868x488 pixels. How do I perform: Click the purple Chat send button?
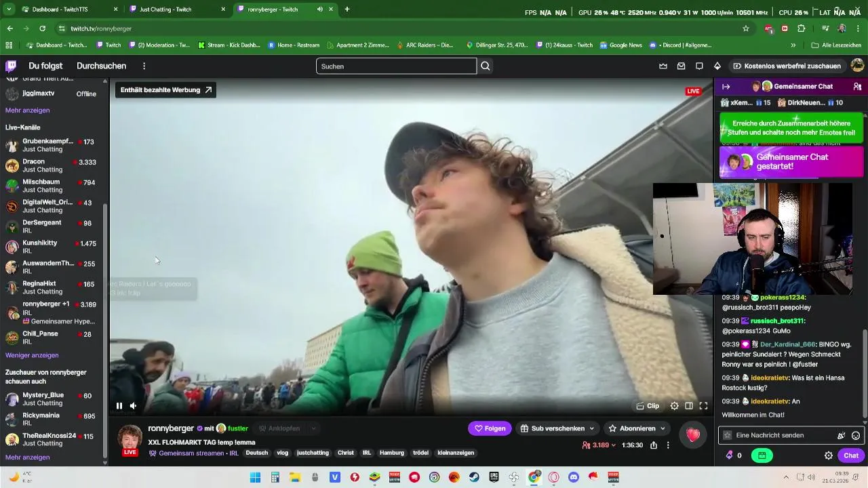pos(851,455)
